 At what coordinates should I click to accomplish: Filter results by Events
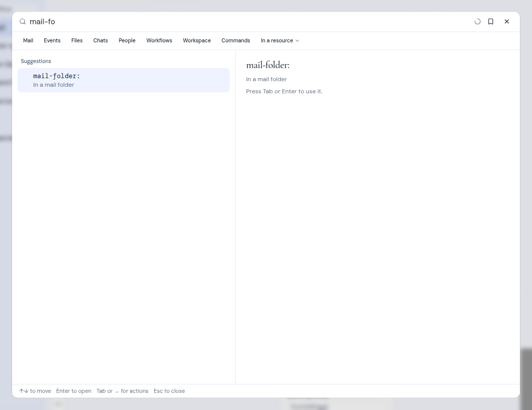click(52, 40)
